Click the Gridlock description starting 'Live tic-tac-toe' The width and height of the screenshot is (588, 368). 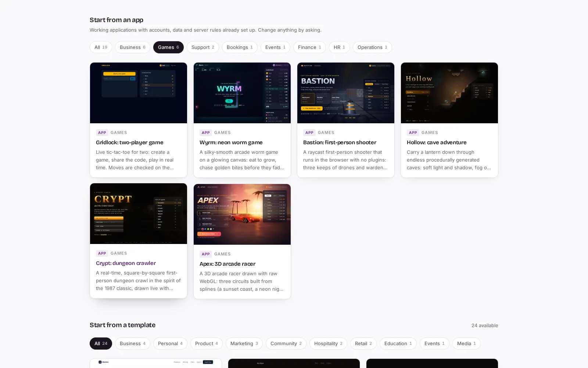coord(135,160)
